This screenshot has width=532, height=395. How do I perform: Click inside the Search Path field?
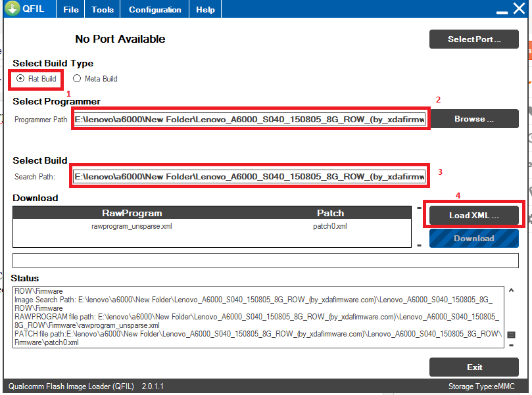[x=250, y=175]
